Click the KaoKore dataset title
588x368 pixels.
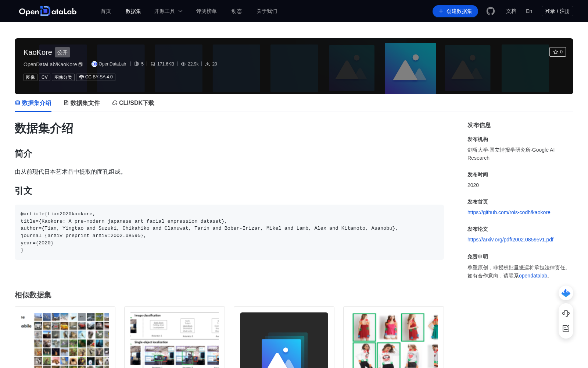click(x=38, y=52)
